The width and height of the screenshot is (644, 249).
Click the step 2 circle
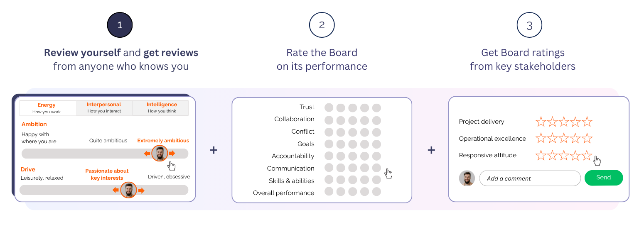point(322,25)
